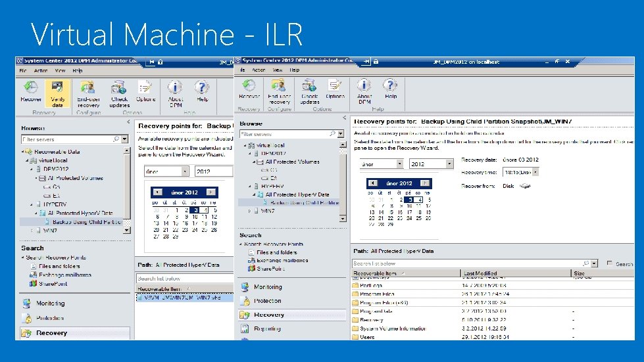Open Action menu in right window
The image size is (644, 362).
pyautogui.click(x=259, y=70)
